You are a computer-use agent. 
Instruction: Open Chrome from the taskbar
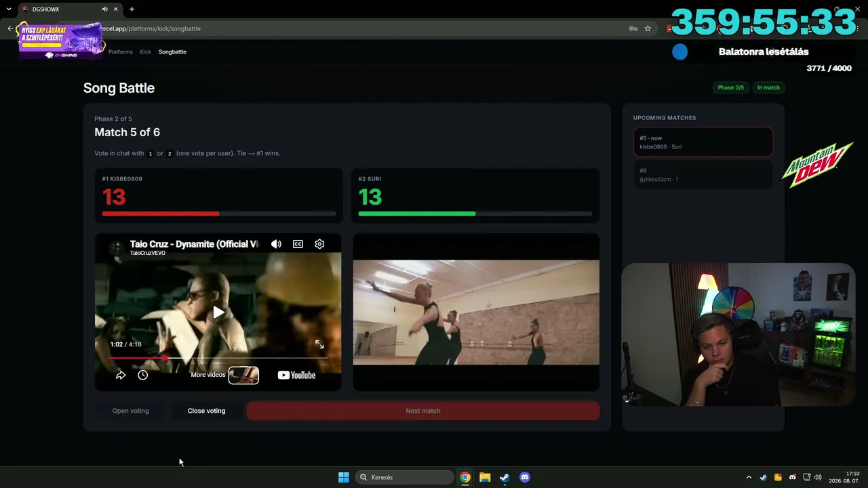click(465, 477)
